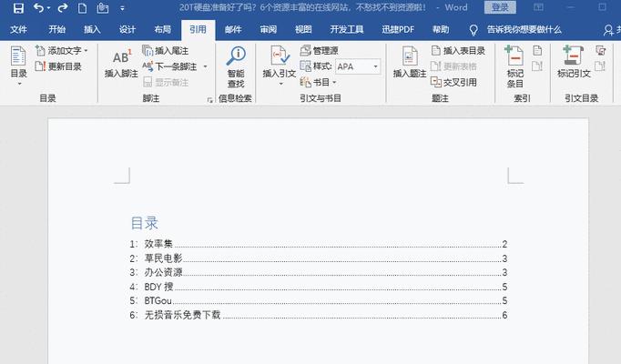Undo the last action
Image resolution: width=621 pixels, height=364 pixels.
pyautogui.click(x=38, y=7)
